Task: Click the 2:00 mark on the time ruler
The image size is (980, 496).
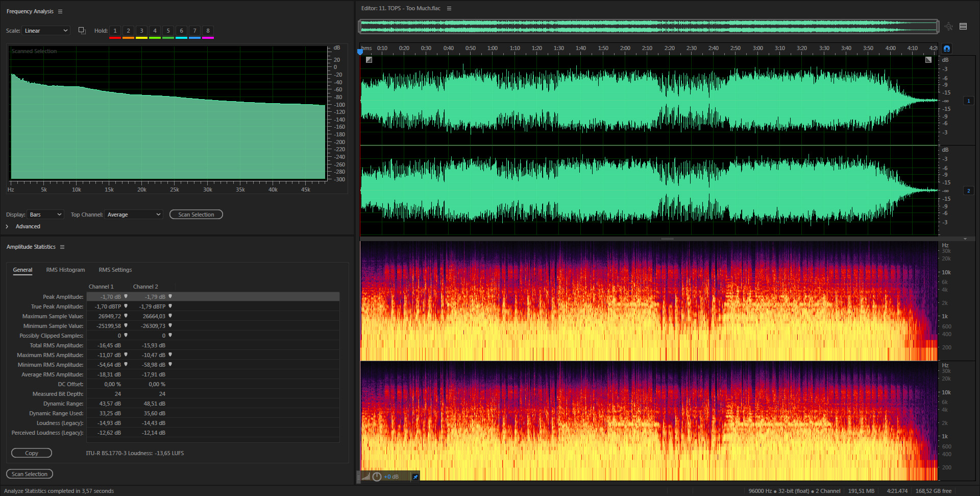Action: tap(625, 48)
